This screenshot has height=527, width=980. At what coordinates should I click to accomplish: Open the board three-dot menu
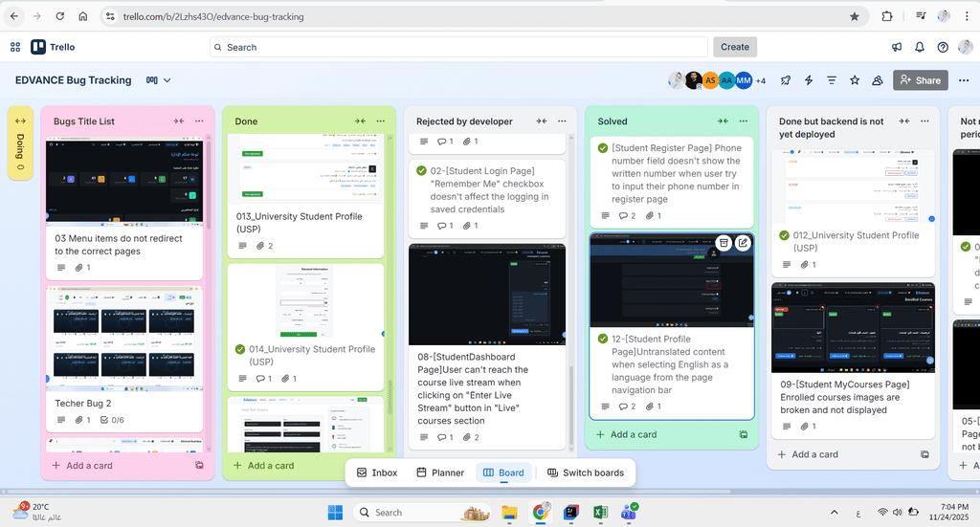[963, 80]
